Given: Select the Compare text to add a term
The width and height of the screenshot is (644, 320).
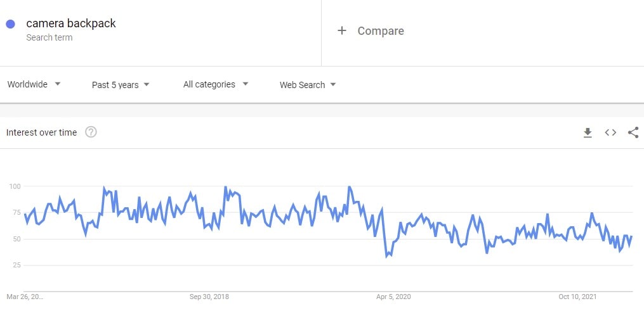Looking at the screenshot, I should pos(380,30).
